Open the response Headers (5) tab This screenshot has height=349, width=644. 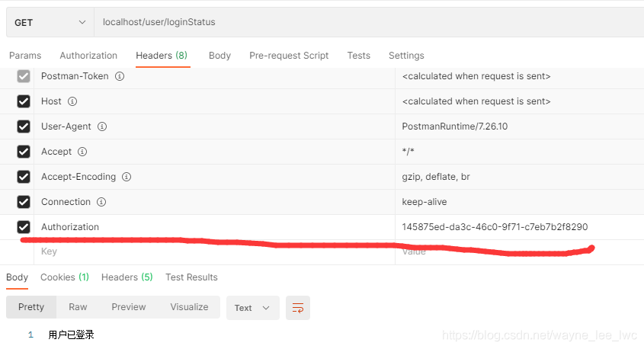click(x=127, y=277)
